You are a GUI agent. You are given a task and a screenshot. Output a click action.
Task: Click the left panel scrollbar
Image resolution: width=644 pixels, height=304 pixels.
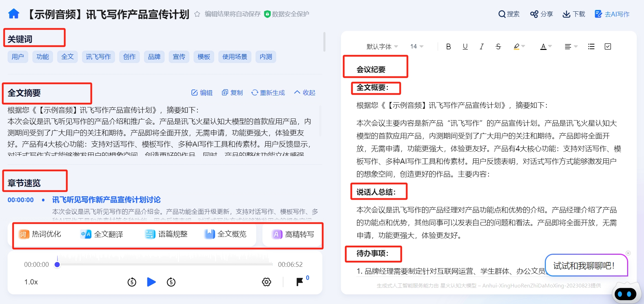[x=324, y=42]
